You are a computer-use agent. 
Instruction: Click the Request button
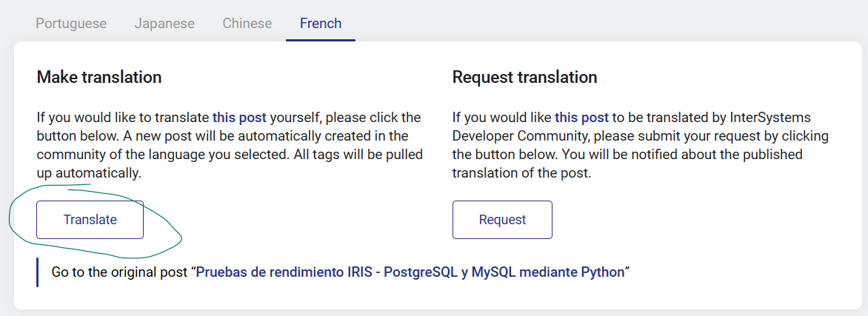(x=502, y=220)
